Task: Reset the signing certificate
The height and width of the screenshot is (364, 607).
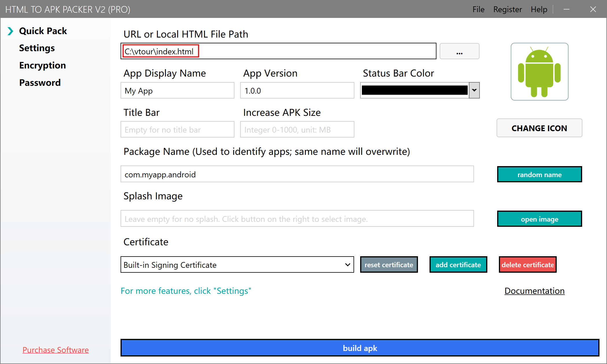Action: 389,265
